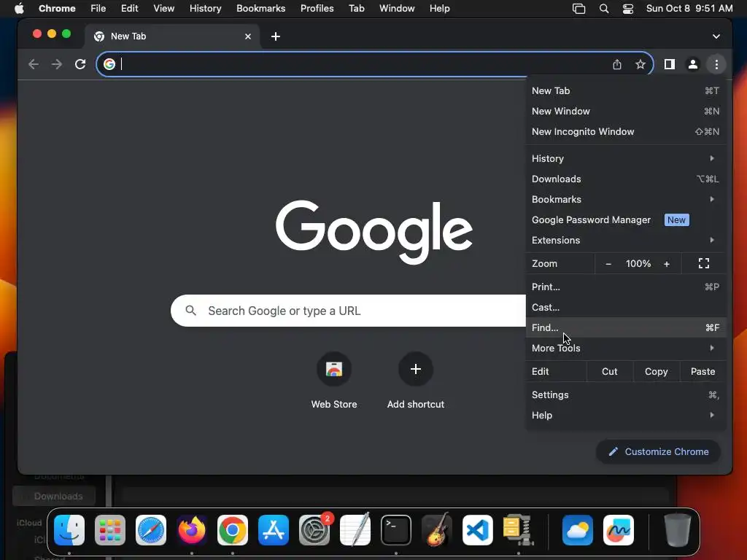Image resolution: width=747 pixels, height=560 pixels.
Task: Open System Settings from the Dock
Action: (x=314, y=530)
